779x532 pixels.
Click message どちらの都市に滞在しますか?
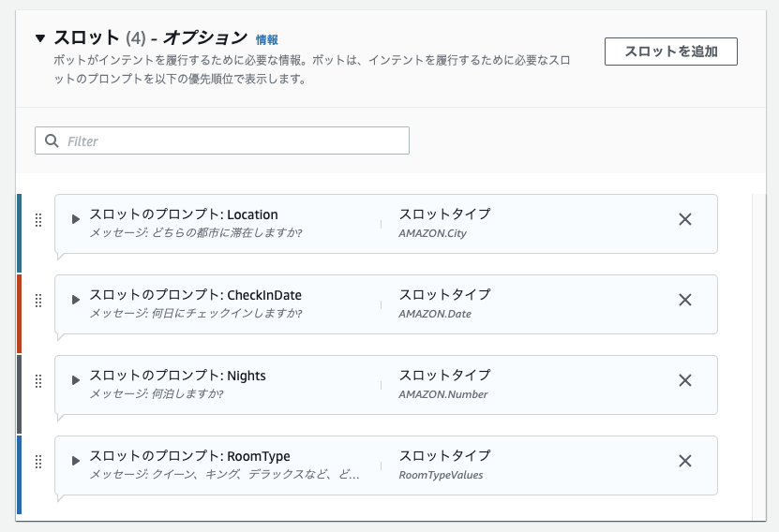point(227,232)
